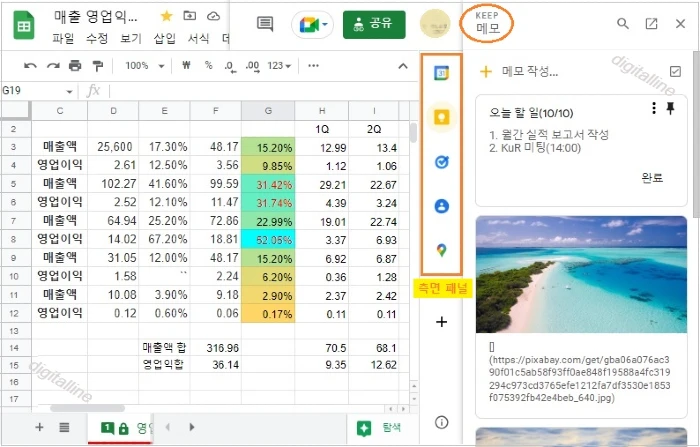700x447 pixels.
Task: Click 완료 on the note
Action: point(652,178)
